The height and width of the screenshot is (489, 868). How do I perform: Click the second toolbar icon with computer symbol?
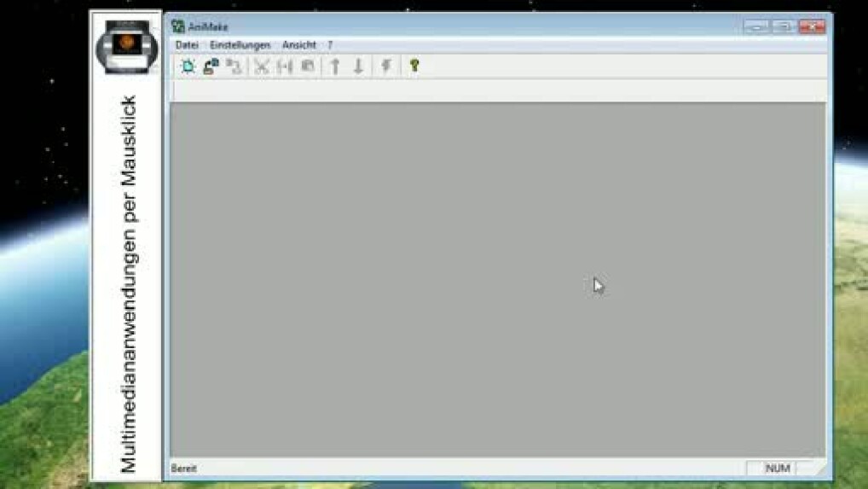point(211,67)
